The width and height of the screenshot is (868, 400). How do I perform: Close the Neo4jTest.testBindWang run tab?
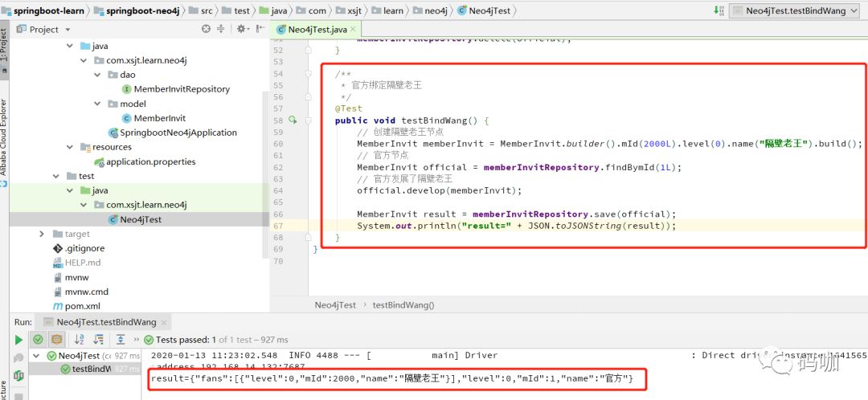pos(165,322)
